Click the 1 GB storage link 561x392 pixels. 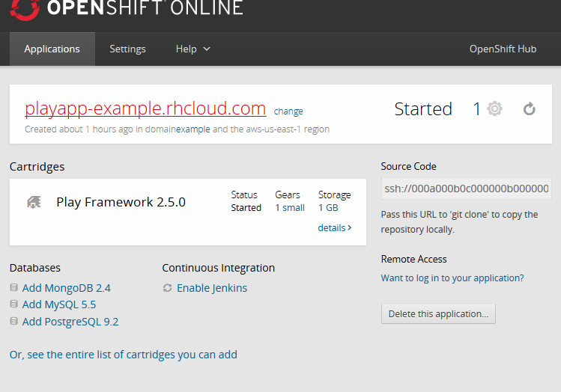[328, 208]
